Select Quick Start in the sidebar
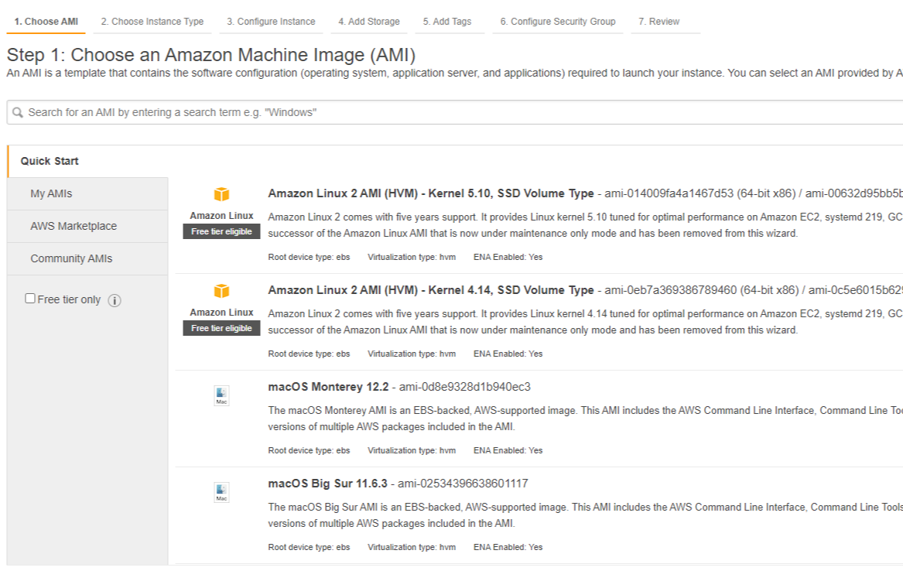The width and height of the screenshot is (903, 588). tap(87, 161)
